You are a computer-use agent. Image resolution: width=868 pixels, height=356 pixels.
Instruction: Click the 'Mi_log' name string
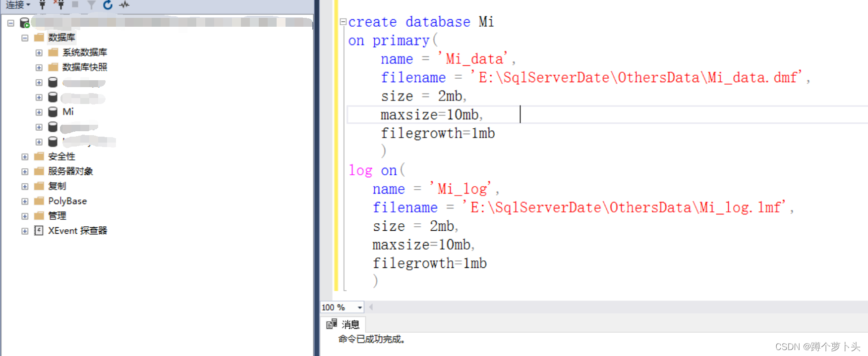tap(461, 189)
